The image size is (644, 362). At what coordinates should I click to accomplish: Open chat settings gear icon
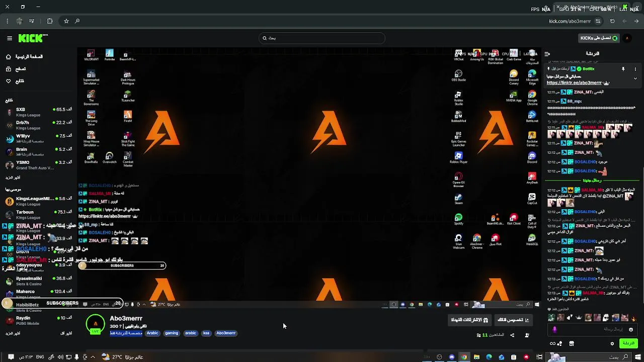pyautogui.click(x=612, y=344)
